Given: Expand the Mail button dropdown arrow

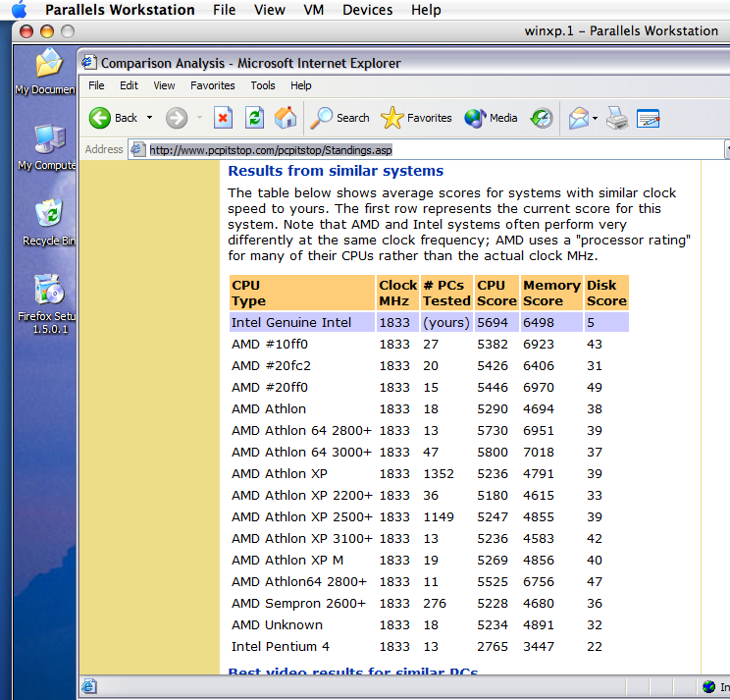Looking at the screenshot, I should pos(595,119).
